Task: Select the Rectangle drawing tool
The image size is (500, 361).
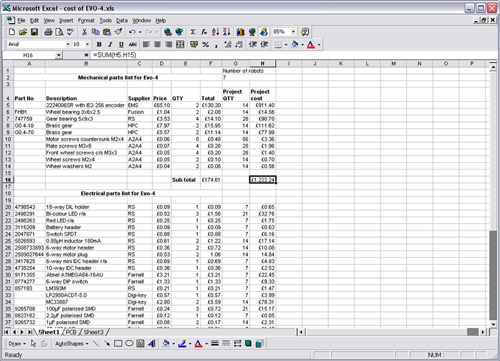Action: pyautogui.click(x=118, y=343)
